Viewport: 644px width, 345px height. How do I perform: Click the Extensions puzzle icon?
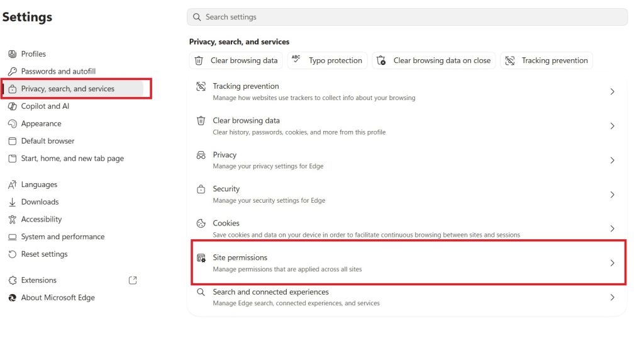tap(13, 280)
